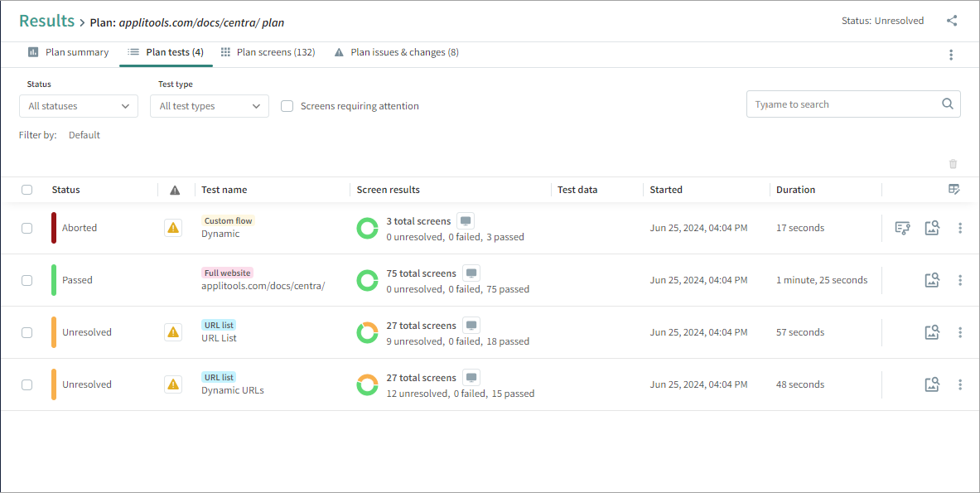The width and height of the screenshot is (980, 493).
Task: Click the test details icon on the Dynamic row
Action: pyautogui.click(x=903, y=228)
